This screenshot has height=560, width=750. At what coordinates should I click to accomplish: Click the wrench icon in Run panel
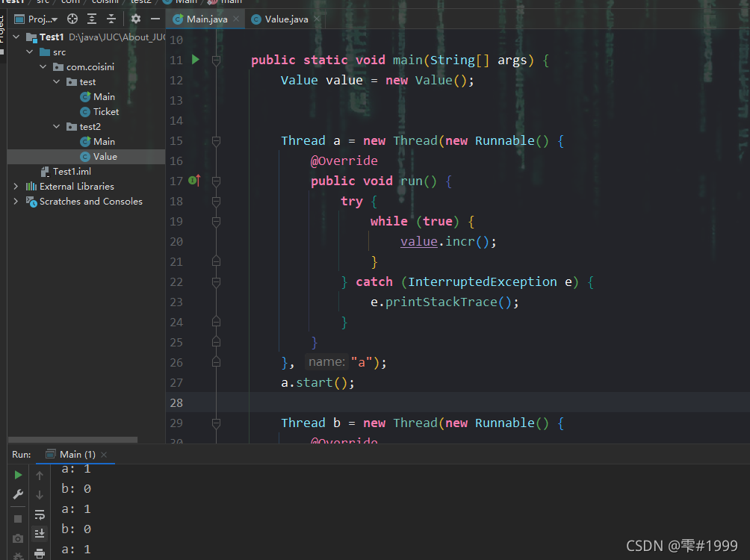18,494
